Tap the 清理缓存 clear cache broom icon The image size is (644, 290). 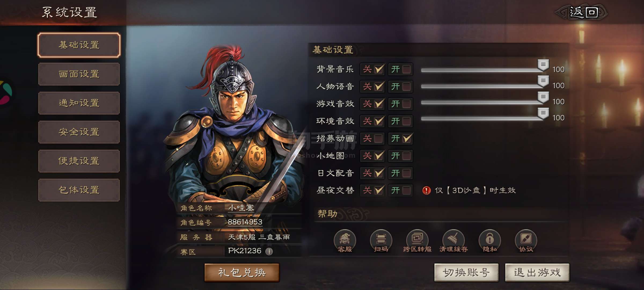(x=453, y=241)
